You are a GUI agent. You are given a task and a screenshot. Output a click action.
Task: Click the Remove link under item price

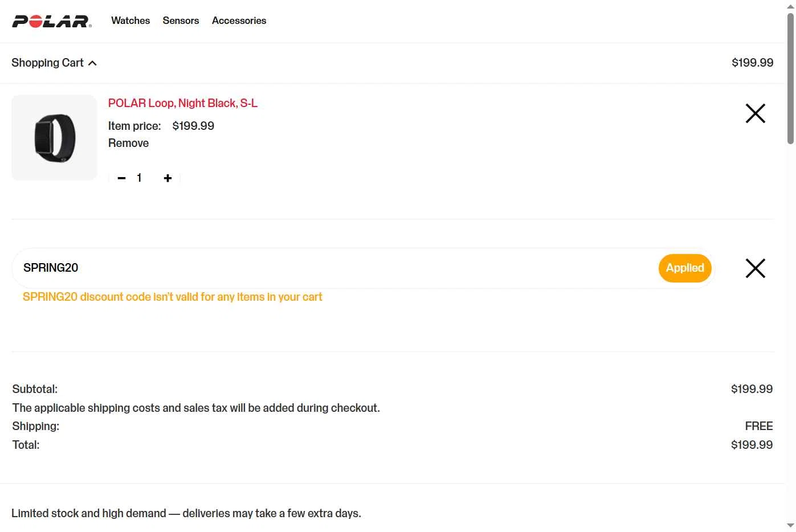pos(128,143)
